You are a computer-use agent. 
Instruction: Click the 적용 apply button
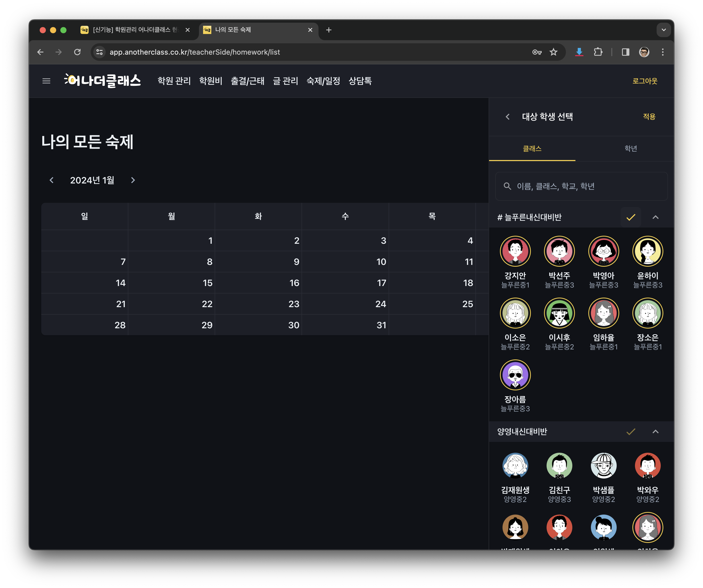pos(649,117)
